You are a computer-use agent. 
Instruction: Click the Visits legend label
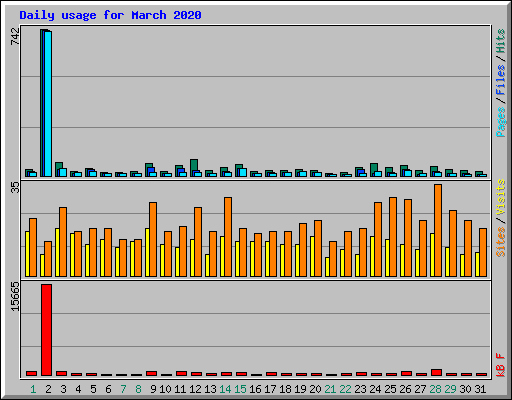(x=501, y=198)
